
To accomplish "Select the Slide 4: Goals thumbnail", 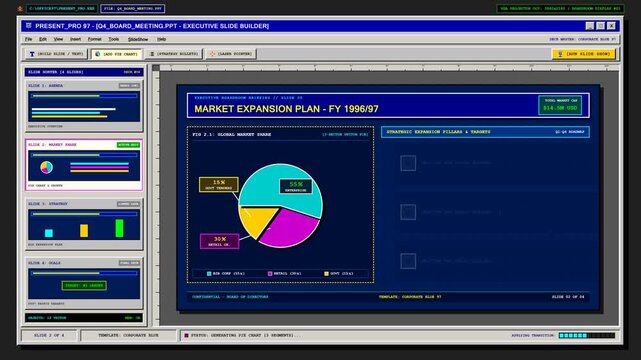I will click(84, 283).
